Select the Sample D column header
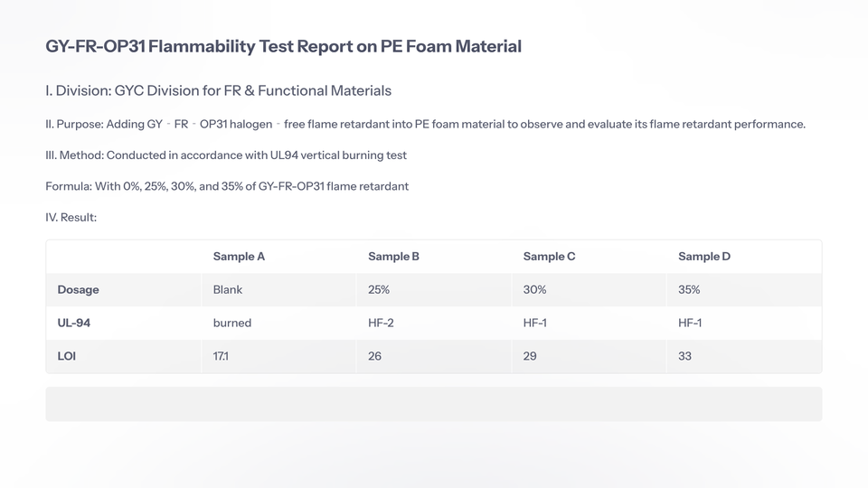Screen dimensions: 868x488 pyautogui.click(x=704, y=257)
